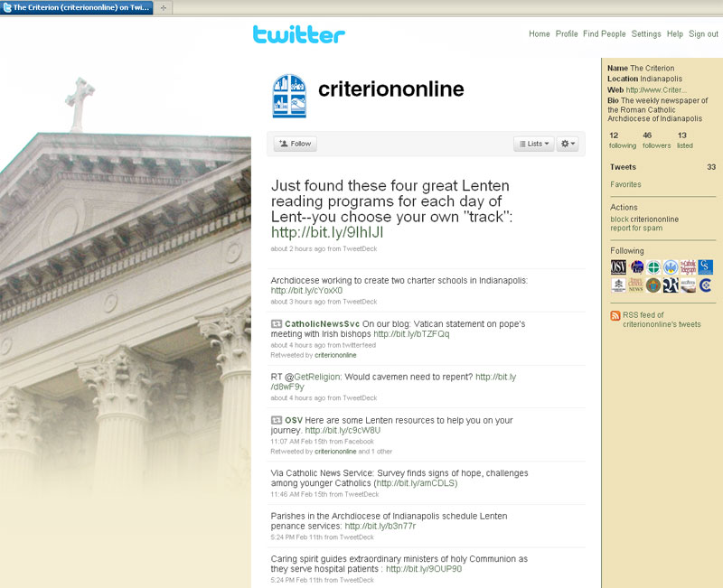Click Sign out in top navigation

pos(703,34)
